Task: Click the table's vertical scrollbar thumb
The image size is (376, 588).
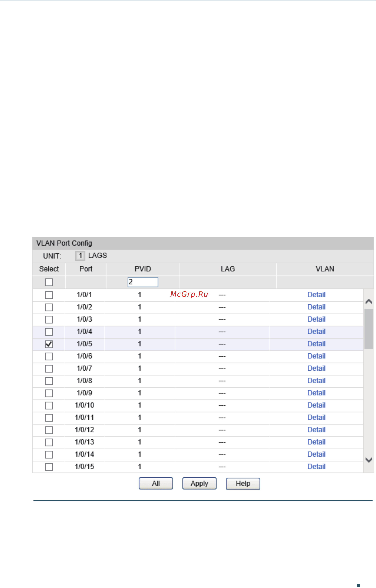Action: pos(369,329)
